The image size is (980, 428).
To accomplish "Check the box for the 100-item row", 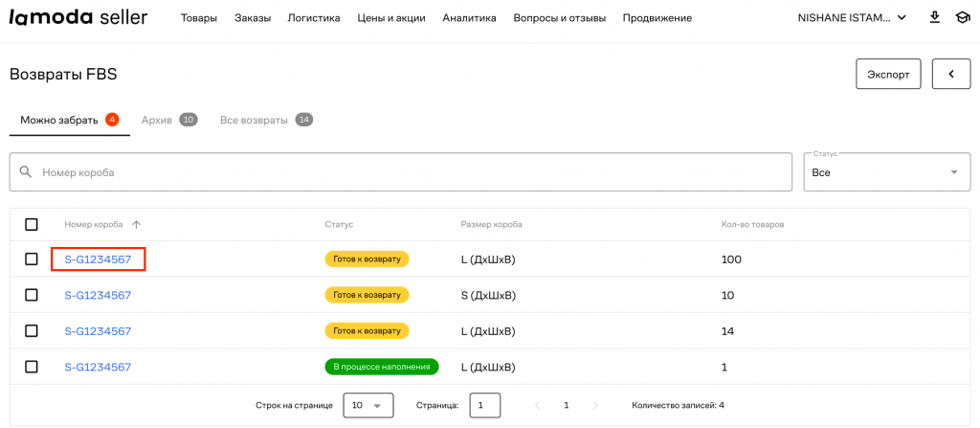I will click(x=32, y=259).
